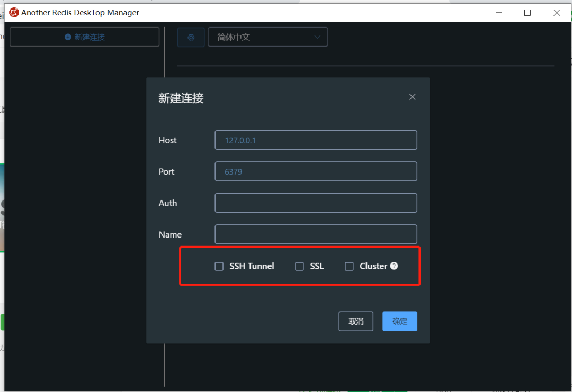Focus the Host input field
The image size is (572, 392).
[x=316, y=140]
